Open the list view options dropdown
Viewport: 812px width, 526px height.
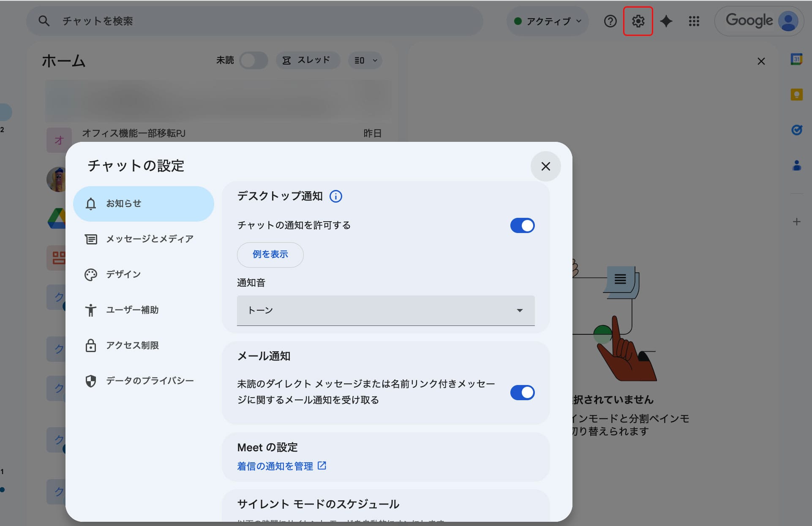(x=365, y=60)
